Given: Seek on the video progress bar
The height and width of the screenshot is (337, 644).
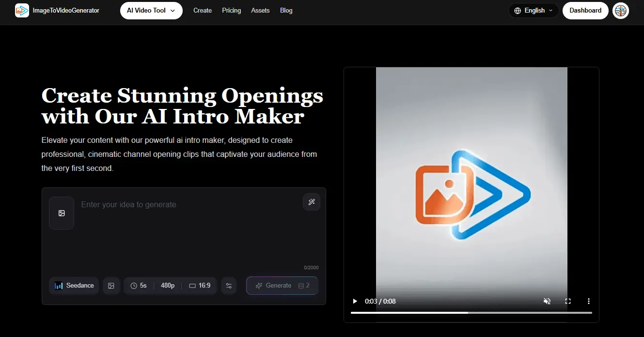Looking at the screenshot, I should tap(471, 313).
